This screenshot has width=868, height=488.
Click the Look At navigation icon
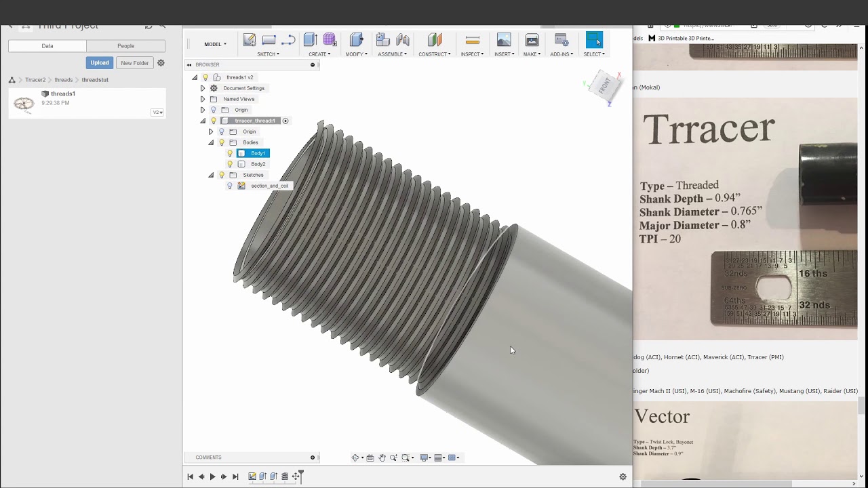click(x=370, y=457)
